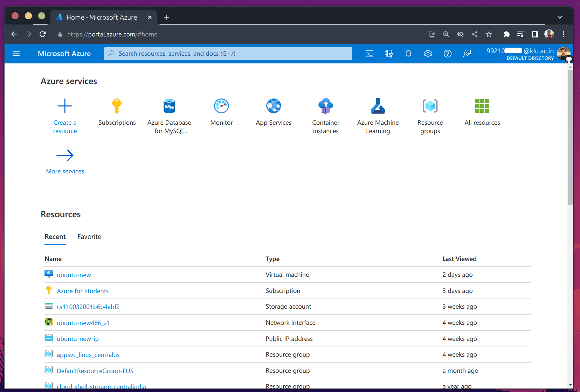Click the Public IP address type cell
This screenshot has width=580, height=392.
[x=289, y=339]
